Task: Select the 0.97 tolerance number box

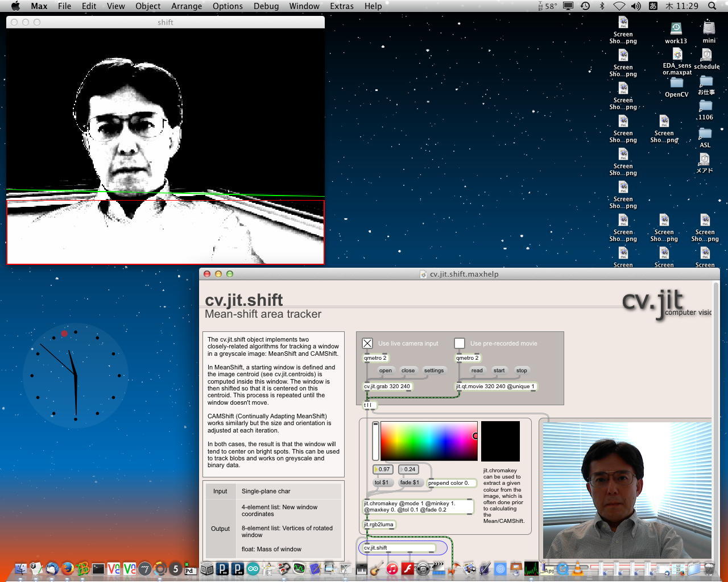Action: point(383,469)
